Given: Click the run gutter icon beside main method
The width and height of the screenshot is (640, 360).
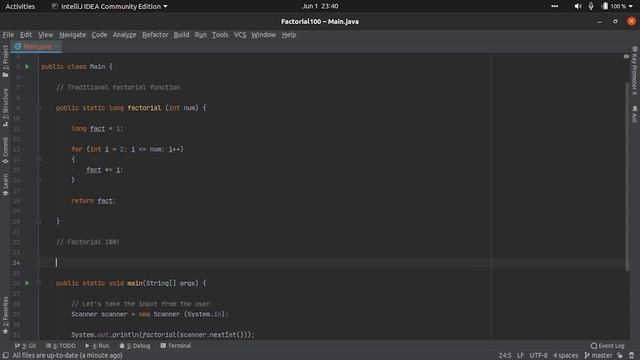Looking at the screenshot, I should click(27, 283).
